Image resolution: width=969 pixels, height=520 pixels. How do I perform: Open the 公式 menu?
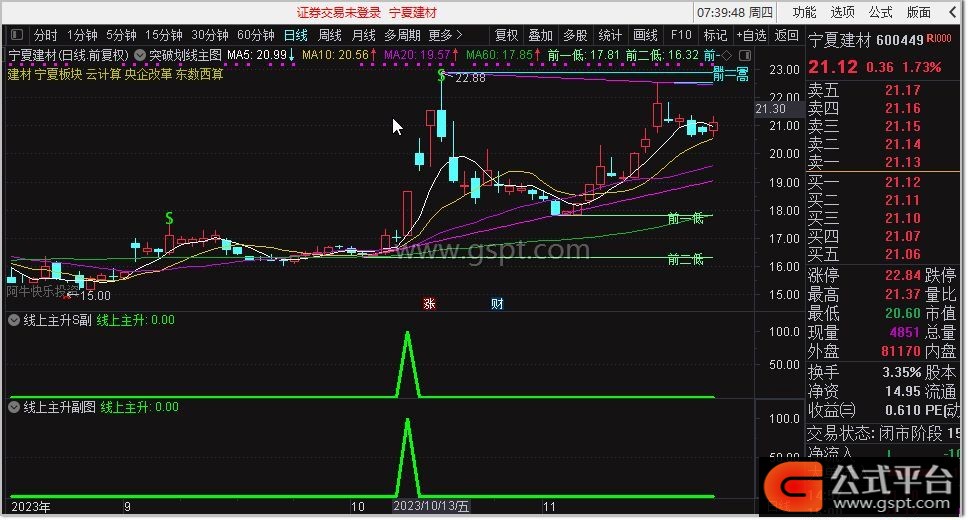[880, 12]
